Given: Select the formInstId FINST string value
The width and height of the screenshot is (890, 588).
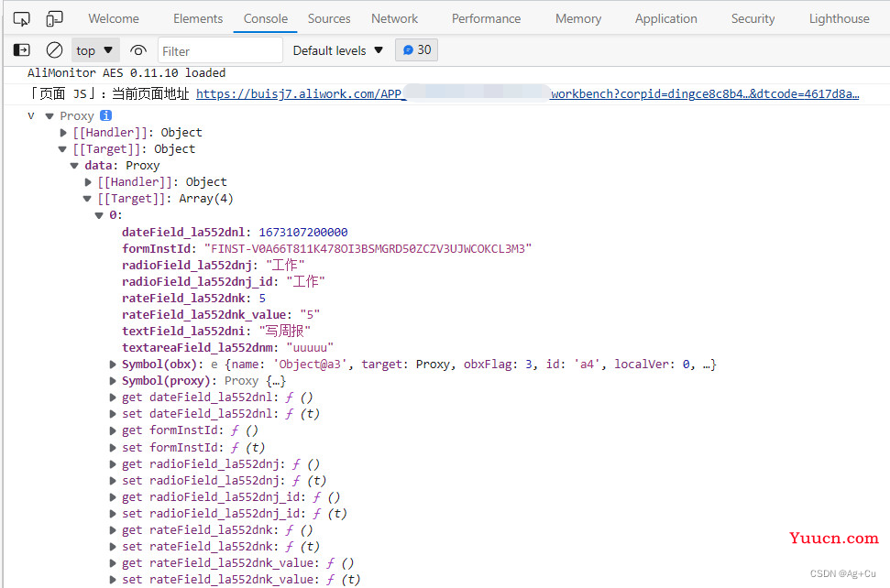Looking at the screenshot, I should 368,248.
